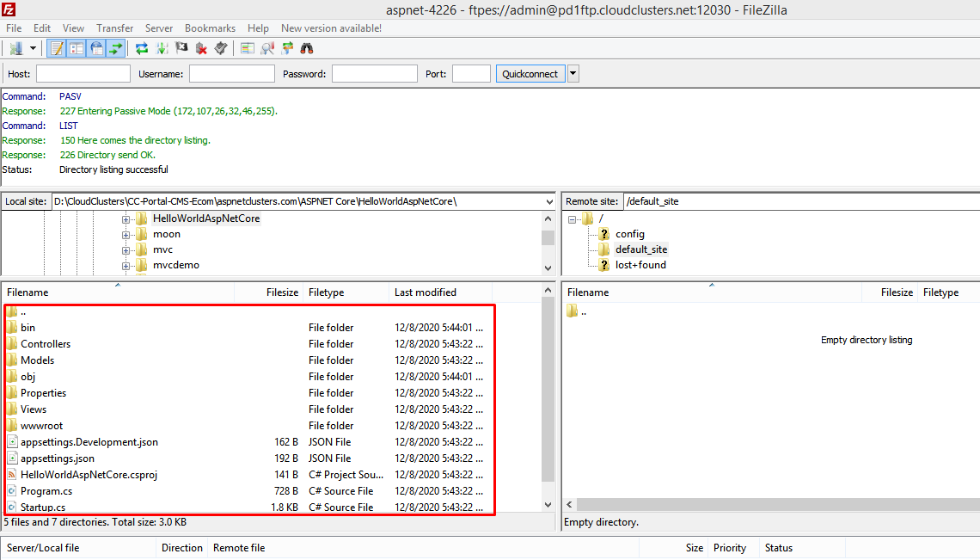
Task: Click the Host input field
Action: (x=83, y=74)
